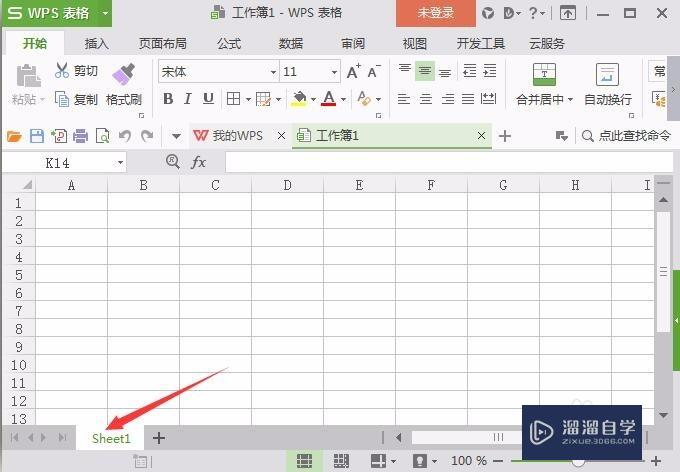
Task: Click the formula bar input field
Action: tap(449, 163)
